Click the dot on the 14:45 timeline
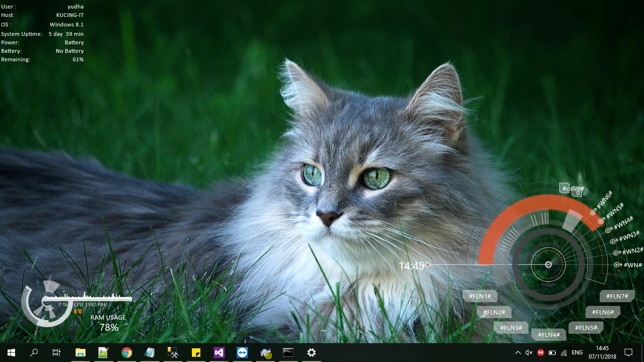644x362 pixels. (428, 265)
